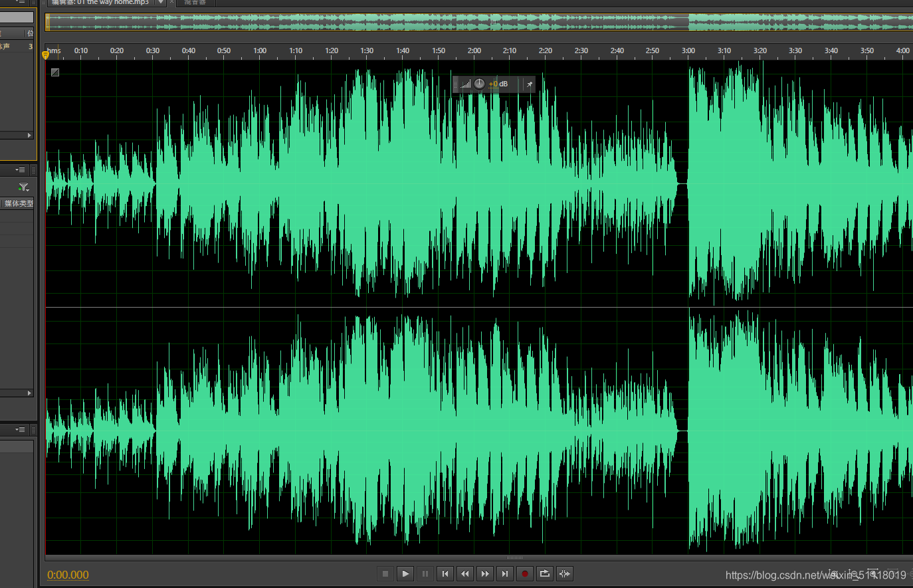This screenshot has width=913, height=588.
Task: Click the 2:00 mark on time ruler
Action: point(474,50)
